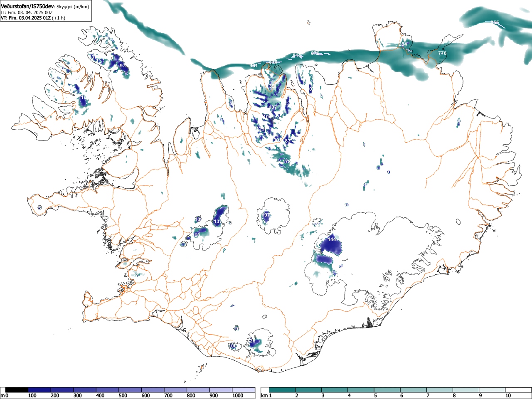Click the '100' map value near the south coast
532x399 pixels.
[233, 345]
